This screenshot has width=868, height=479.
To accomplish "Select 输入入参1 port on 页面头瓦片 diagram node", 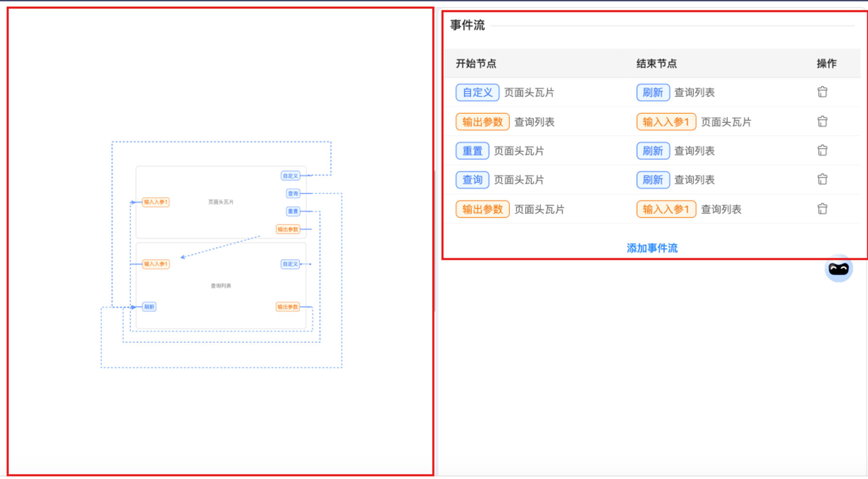I will [156, 202].
